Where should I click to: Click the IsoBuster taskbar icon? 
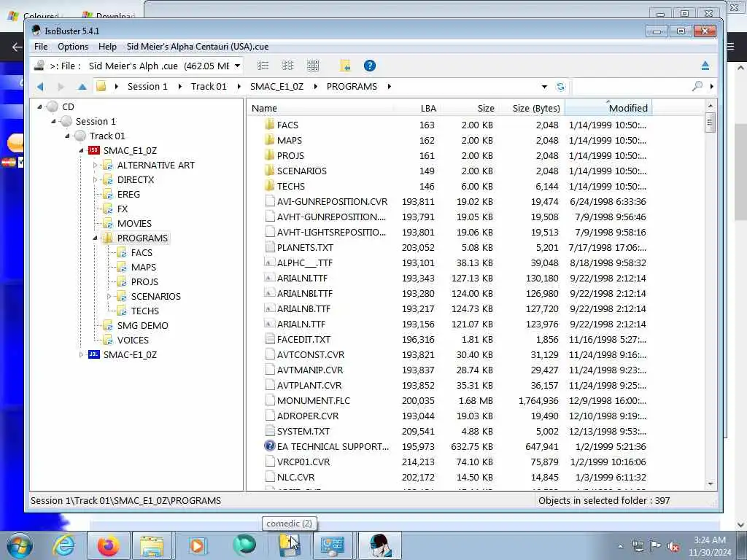381,545
